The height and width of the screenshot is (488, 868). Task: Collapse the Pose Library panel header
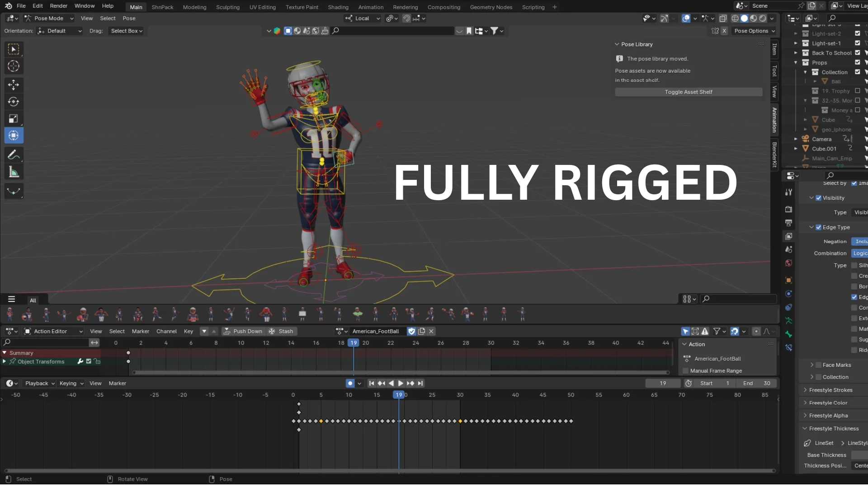[617, 44]
